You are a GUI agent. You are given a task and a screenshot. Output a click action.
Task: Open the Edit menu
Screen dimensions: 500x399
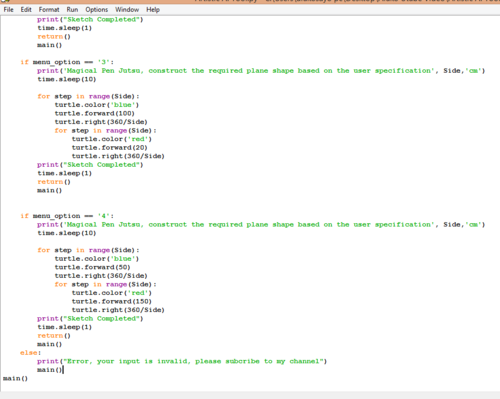(x=26, y=10)
